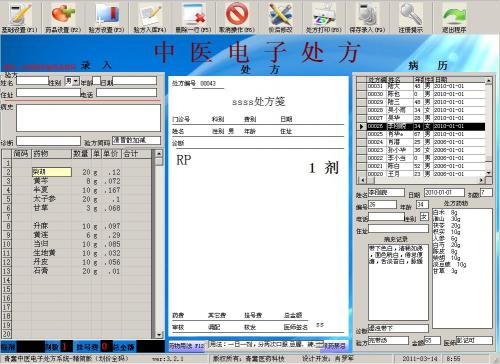Select record 00023 in history list
This screenshot has height=364, width=500.
426,150
